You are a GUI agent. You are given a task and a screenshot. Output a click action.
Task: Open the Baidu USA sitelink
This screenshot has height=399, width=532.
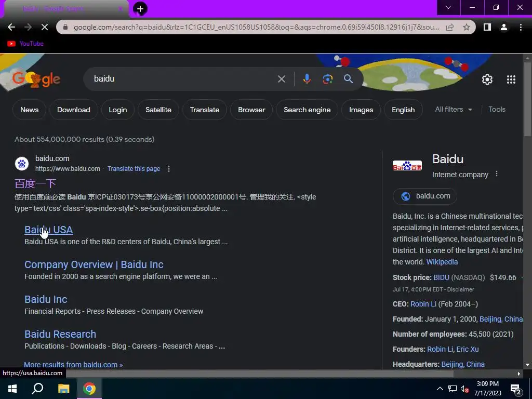48,230
